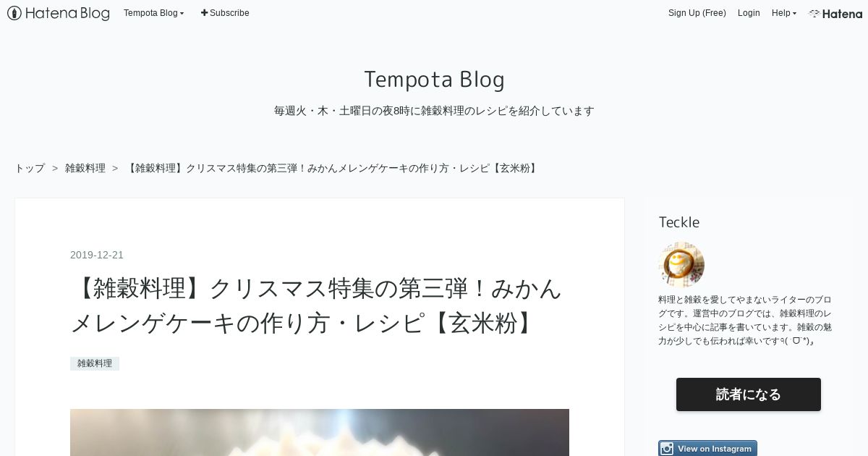Open the cake photo at article top
Screen dimensions: 868x456
tap(320, 432)
